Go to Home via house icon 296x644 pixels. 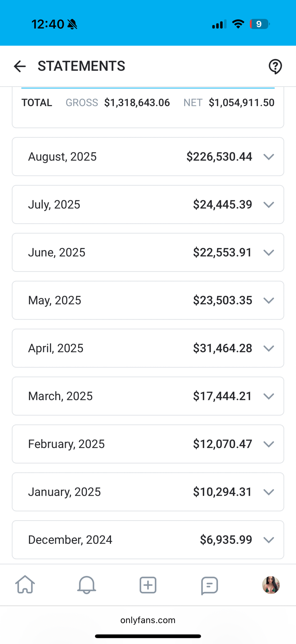(25, 585)
